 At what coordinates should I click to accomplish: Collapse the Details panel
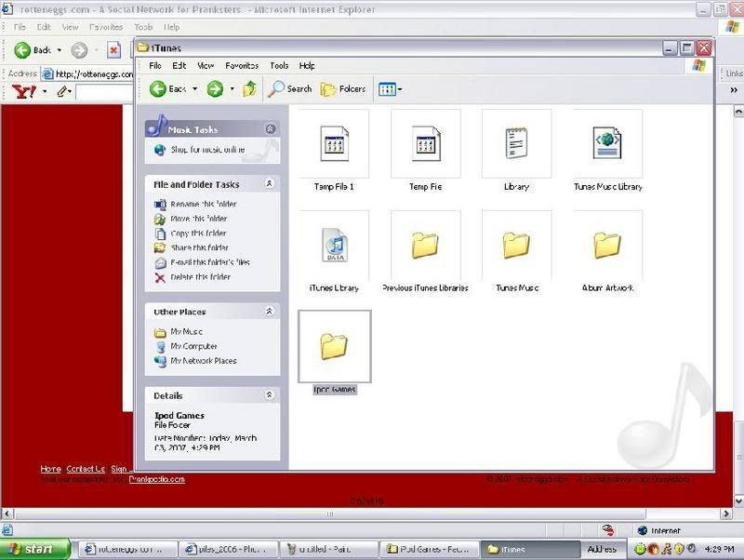pyautogui.click(x=269, y=394)
